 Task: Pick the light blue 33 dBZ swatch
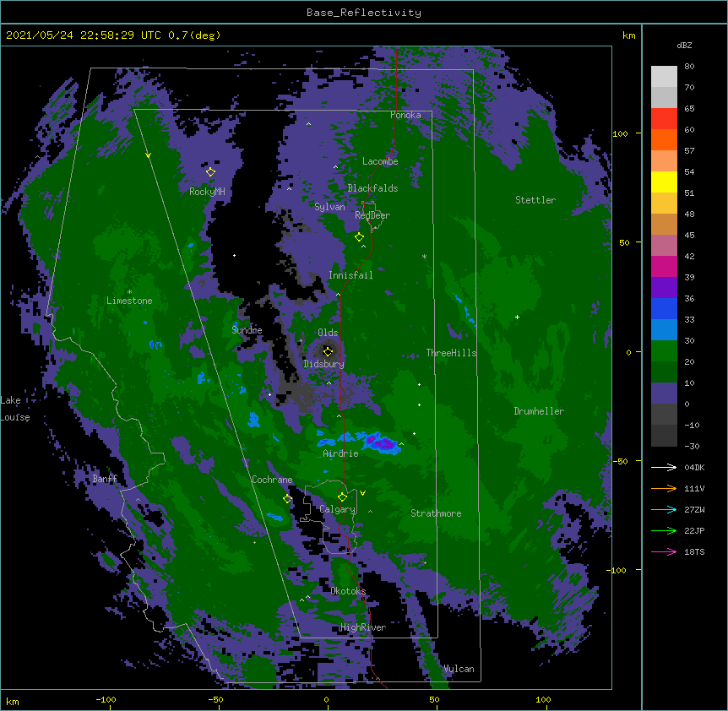[664, 330]
